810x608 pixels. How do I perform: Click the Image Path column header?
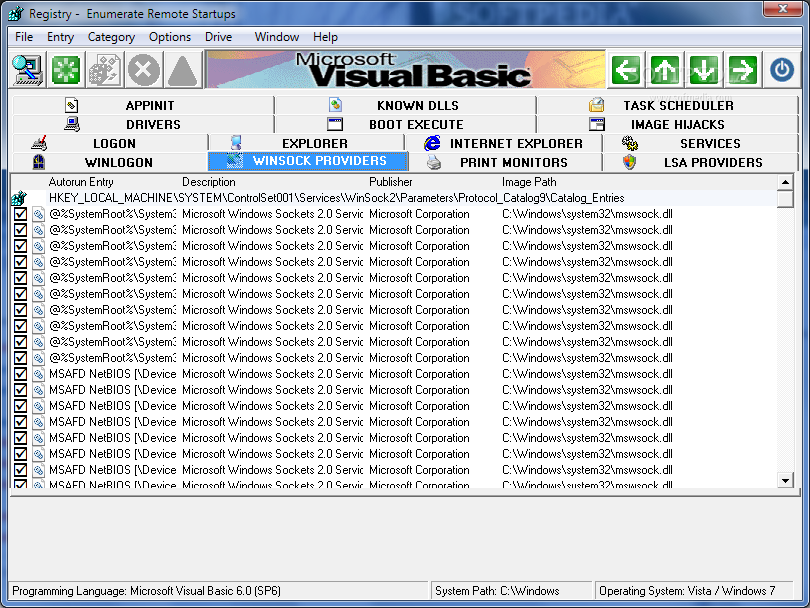[x=529, y=182]
